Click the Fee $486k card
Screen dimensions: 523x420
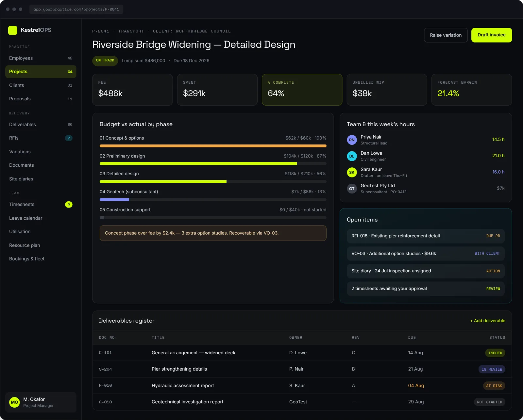[132, 90]
